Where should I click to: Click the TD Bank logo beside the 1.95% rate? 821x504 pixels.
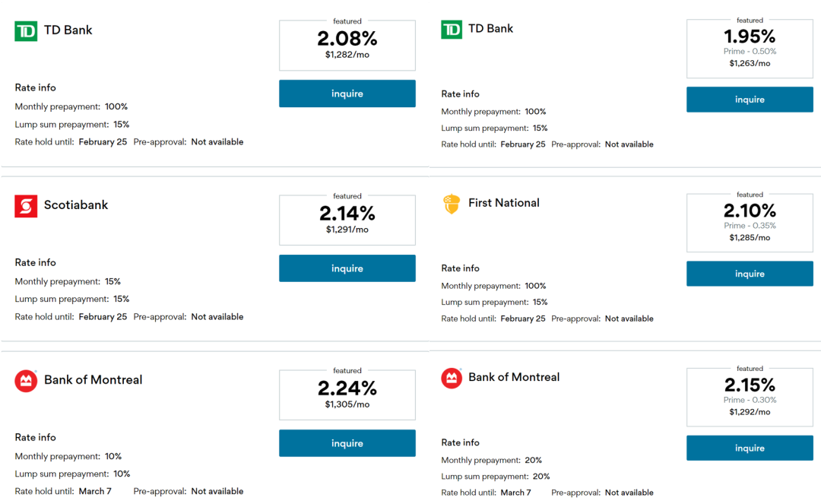(x=452, y=30)
